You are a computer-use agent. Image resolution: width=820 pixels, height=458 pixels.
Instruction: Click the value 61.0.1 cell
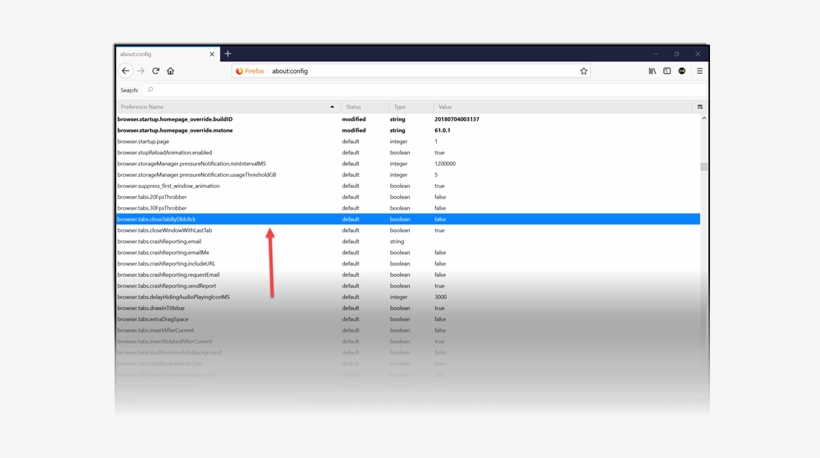[x=442, y=130]
